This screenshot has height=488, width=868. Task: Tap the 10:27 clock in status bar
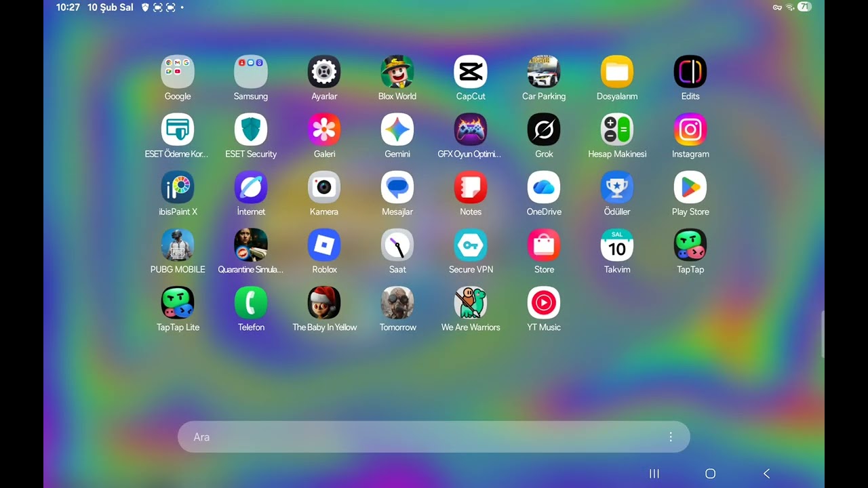click(x=68, y=7)
